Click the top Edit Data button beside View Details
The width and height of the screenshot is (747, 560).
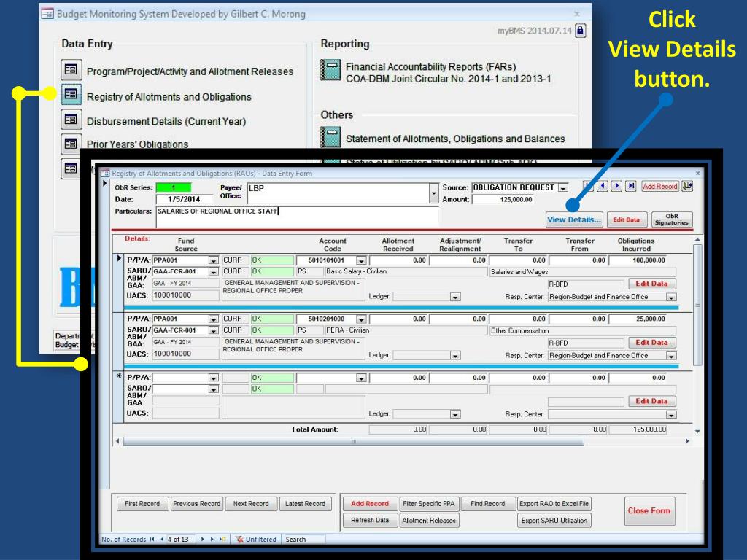click(x=627, y=219)
